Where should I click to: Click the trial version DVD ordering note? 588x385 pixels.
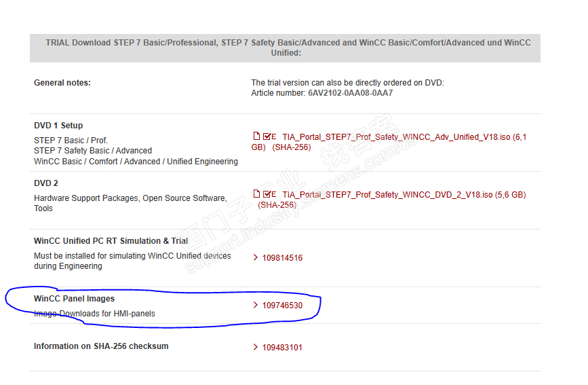pyautogui.click(x=348, y=83)
